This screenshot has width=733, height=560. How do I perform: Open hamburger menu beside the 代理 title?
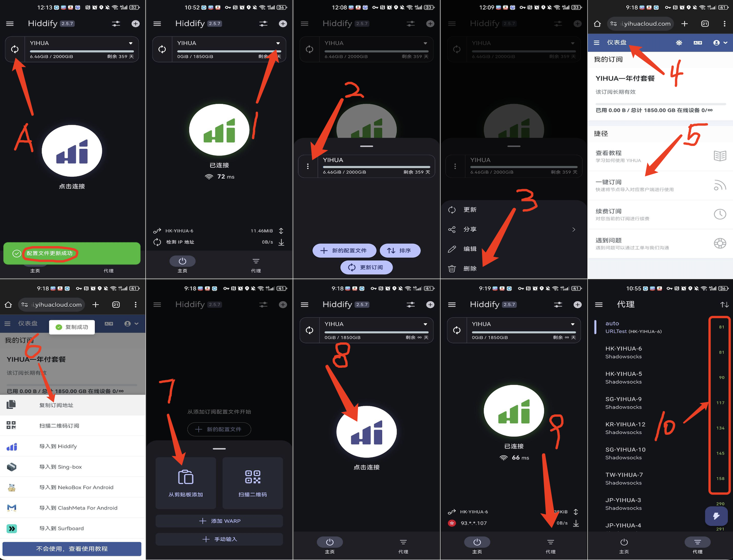(x=599, y=304)
